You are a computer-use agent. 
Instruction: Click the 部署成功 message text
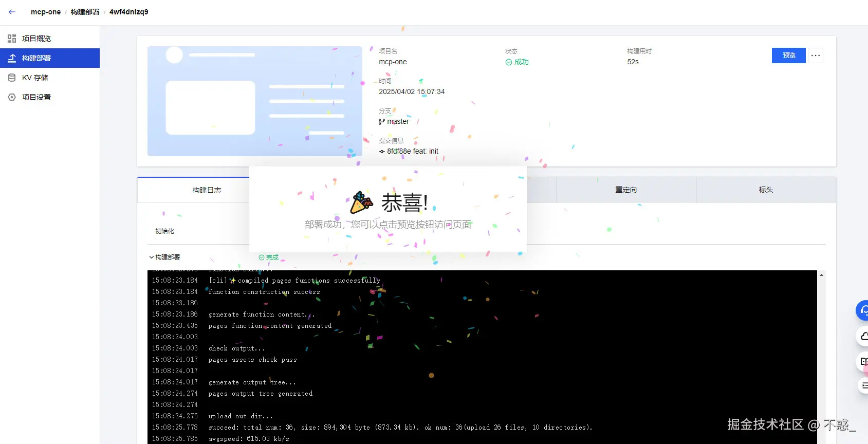pyautogui.click(x=388, y=225)
